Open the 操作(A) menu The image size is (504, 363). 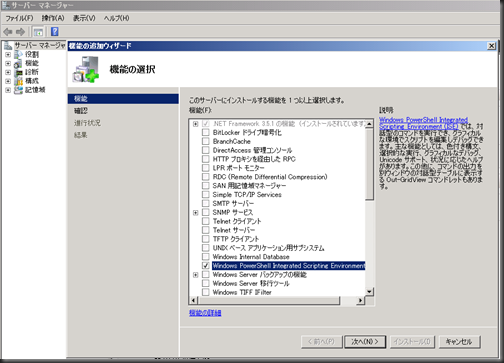pyautogui.click(x=53, y=18)
